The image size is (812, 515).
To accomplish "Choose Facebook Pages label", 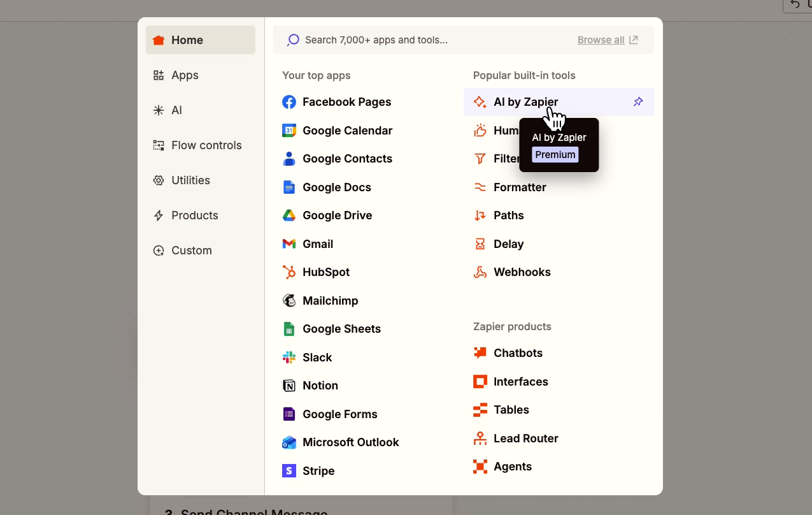I will coord(347,102).
